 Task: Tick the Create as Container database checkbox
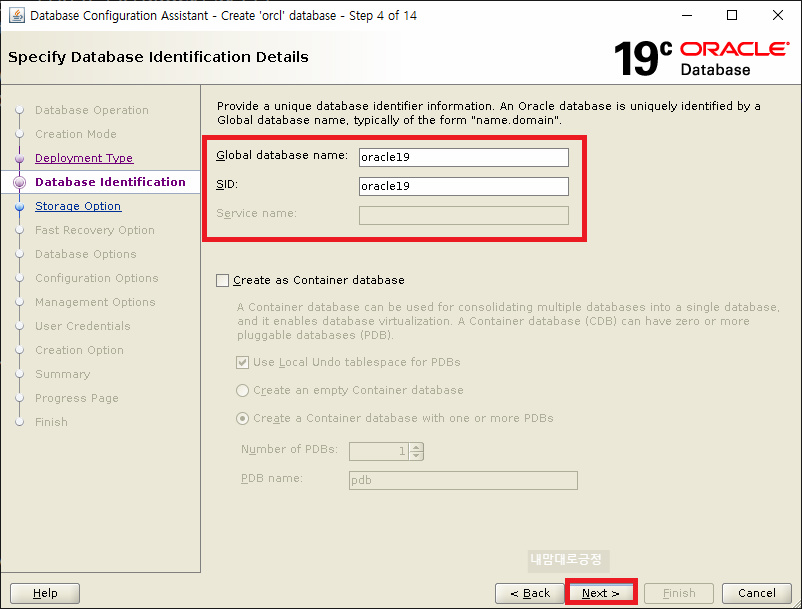click(222, 280)
